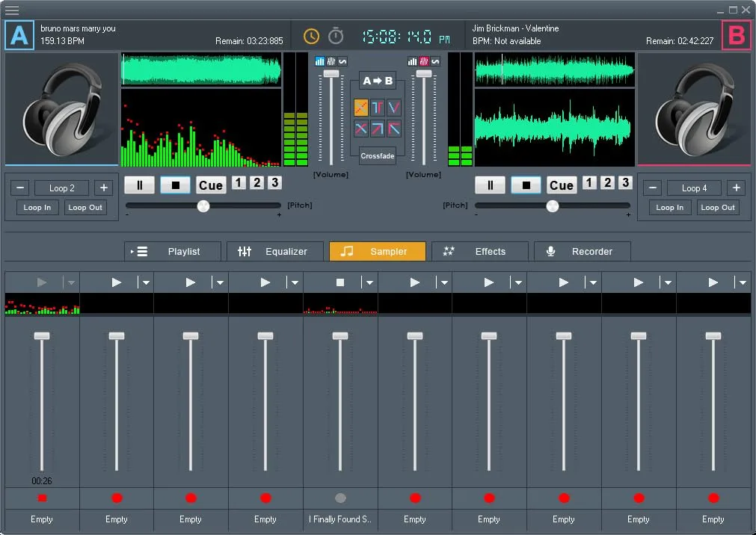Select the orange X crossfade curve icon

click(x=360, y=108)
